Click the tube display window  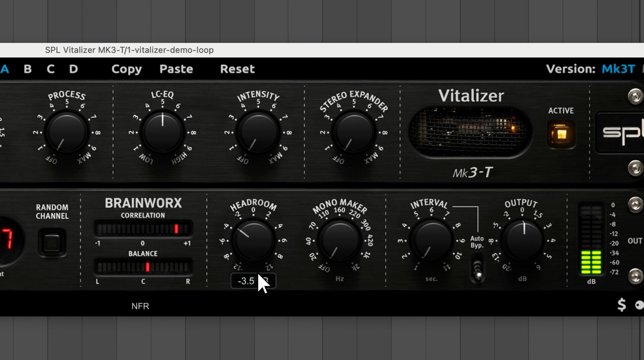click(x=470, y=132)
